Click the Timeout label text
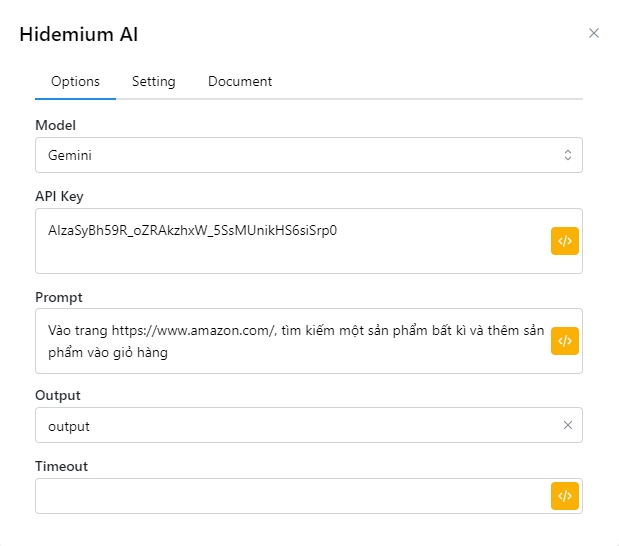The width and height of the screenshot is (619, 546). [x=61, y=466]
